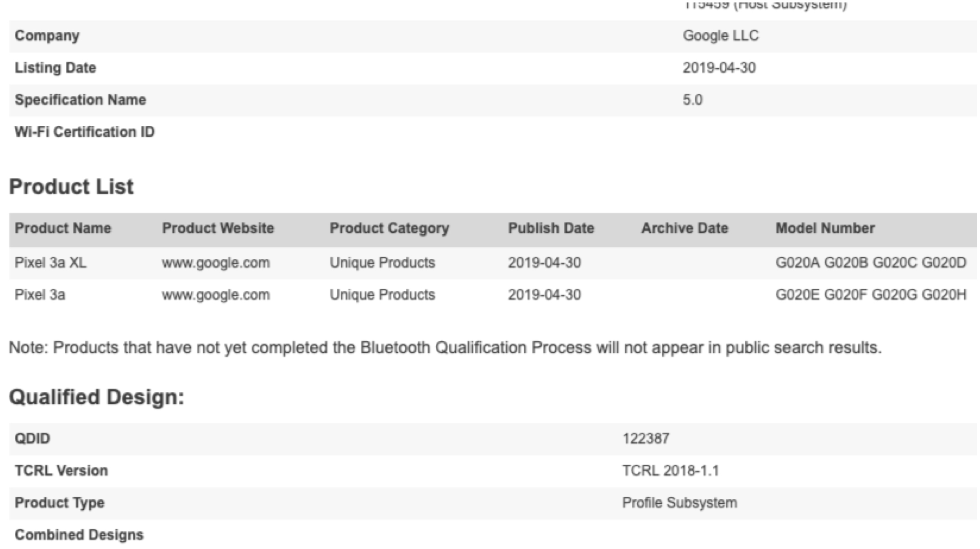The image size is (980, 549).
Task: Click the Listing Date value 2019-04-30
Action: (719, 68)
